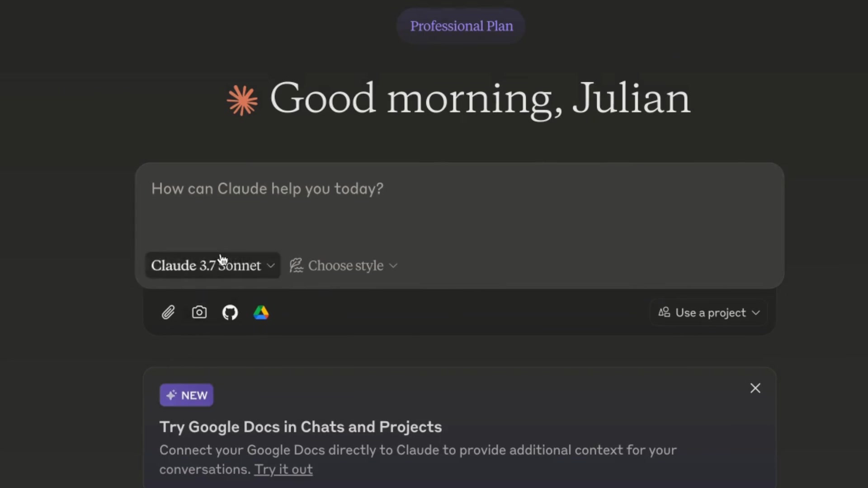Image resolution: width=868 pixels, height=488 pixels.
Task: Click the paperclip attach file icon
Action: coord(168,313)
